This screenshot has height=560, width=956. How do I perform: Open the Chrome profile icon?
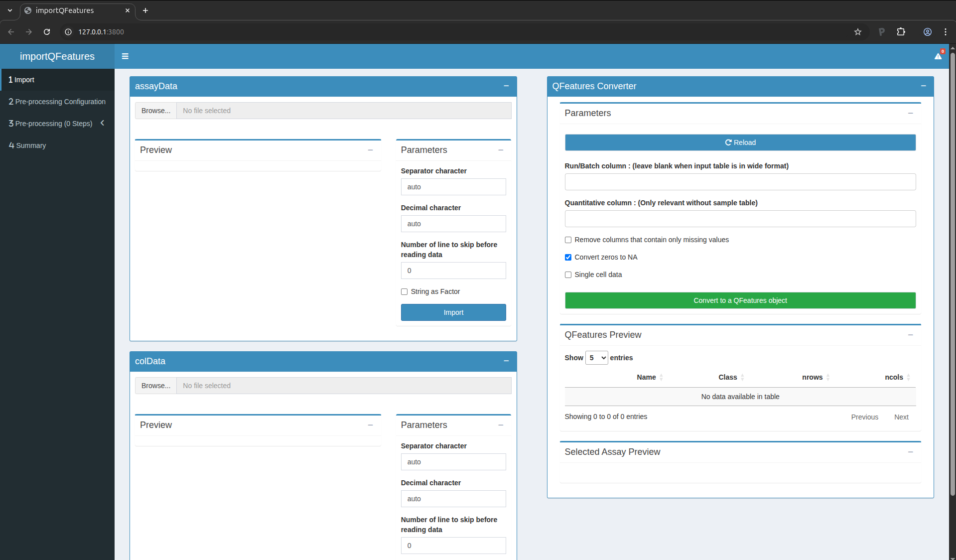click(x=928, y=32)
